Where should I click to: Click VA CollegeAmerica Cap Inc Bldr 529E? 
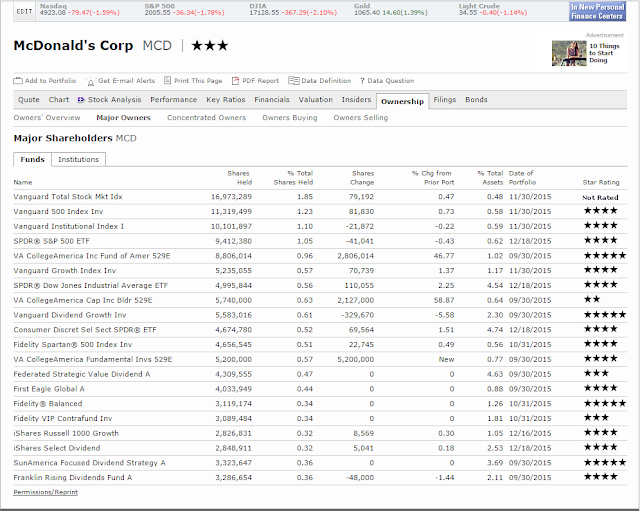pyautogui.click(x=83, y=300)
